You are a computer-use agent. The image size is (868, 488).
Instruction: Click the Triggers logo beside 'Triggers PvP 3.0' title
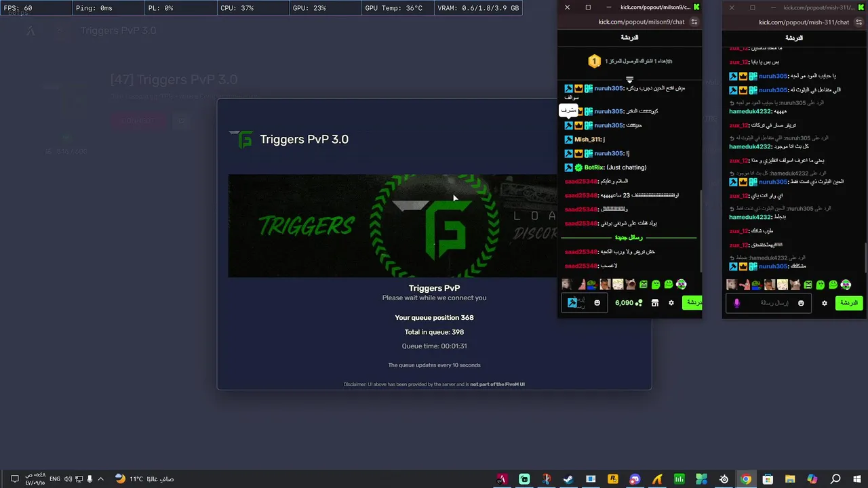(x=241, y=140)
